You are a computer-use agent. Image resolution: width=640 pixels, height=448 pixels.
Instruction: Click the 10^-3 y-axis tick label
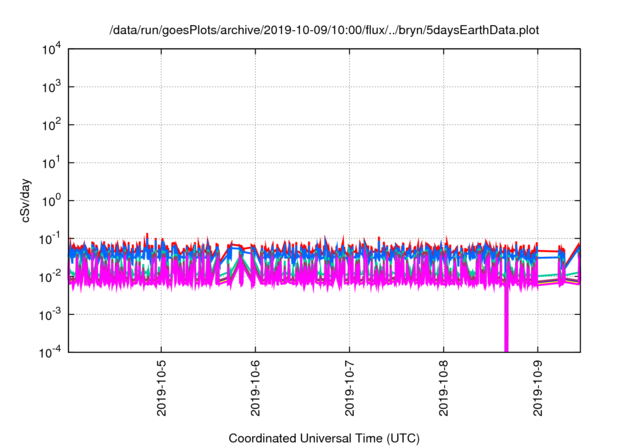[50, 315]
